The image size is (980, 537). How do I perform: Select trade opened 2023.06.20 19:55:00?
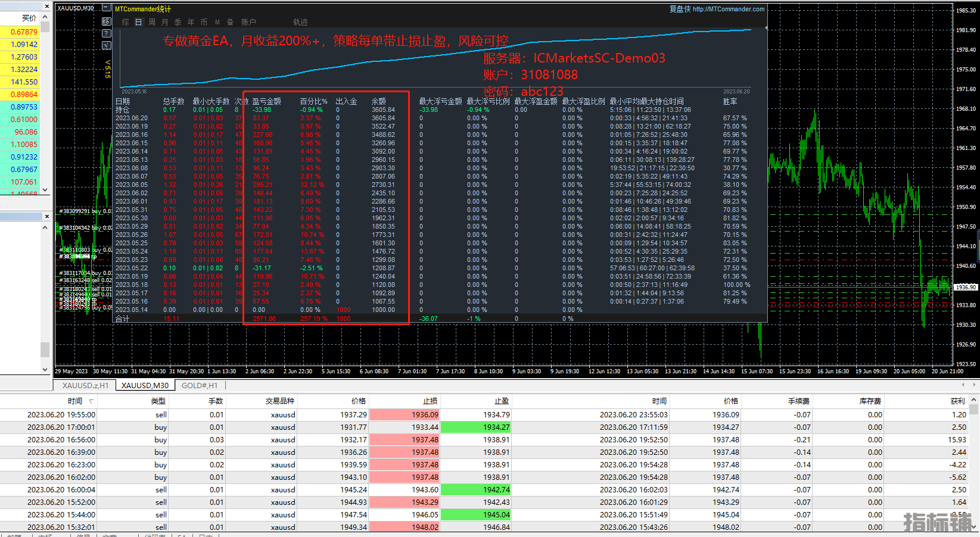[x=484, y=414]
